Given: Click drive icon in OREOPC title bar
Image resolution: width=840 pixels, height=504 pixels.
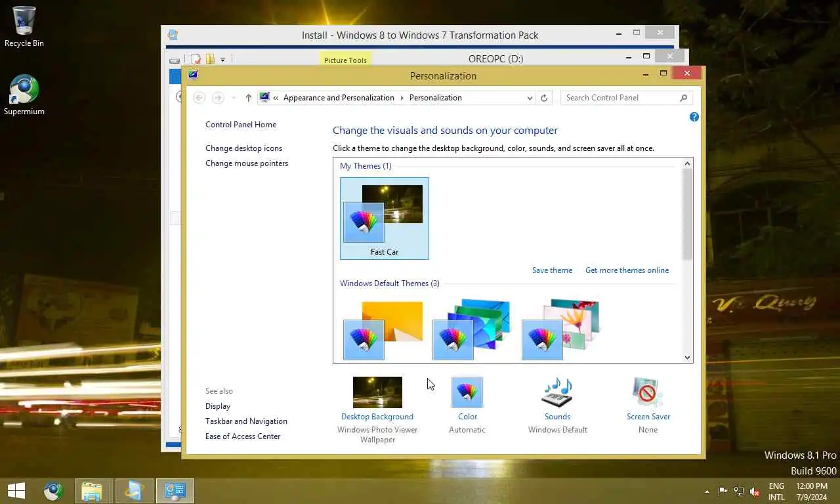Looking at the screenshot, I should pos(174,60).
